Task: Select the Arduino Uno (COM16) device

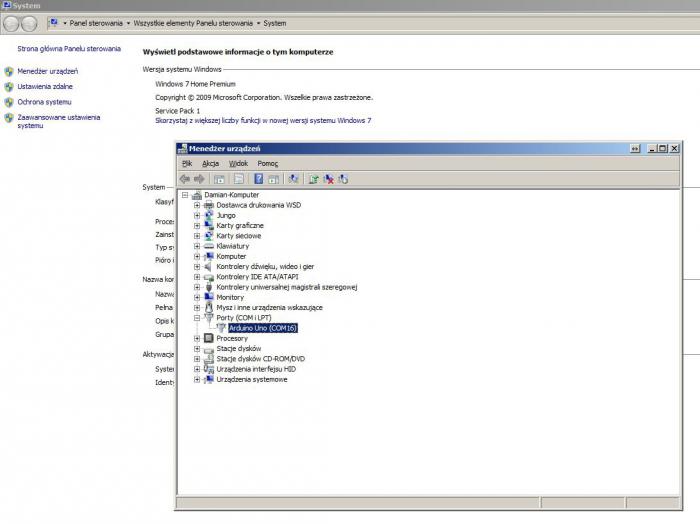Action: [x=263, y=328]
